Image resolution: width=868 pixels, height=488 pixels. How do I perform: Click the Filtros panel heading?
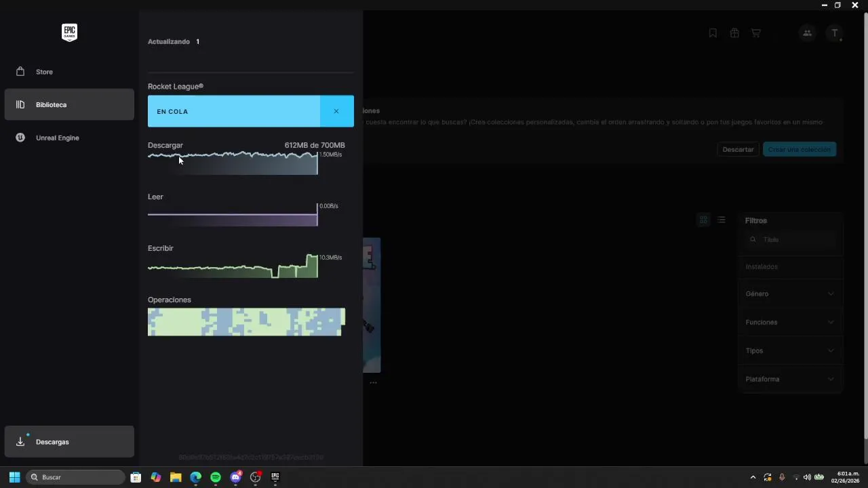tap(756, 220)
